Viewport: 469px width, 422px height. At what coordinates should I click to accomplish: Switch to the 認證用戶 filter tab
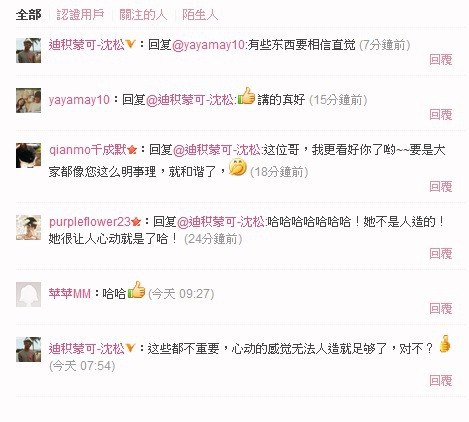80,15
